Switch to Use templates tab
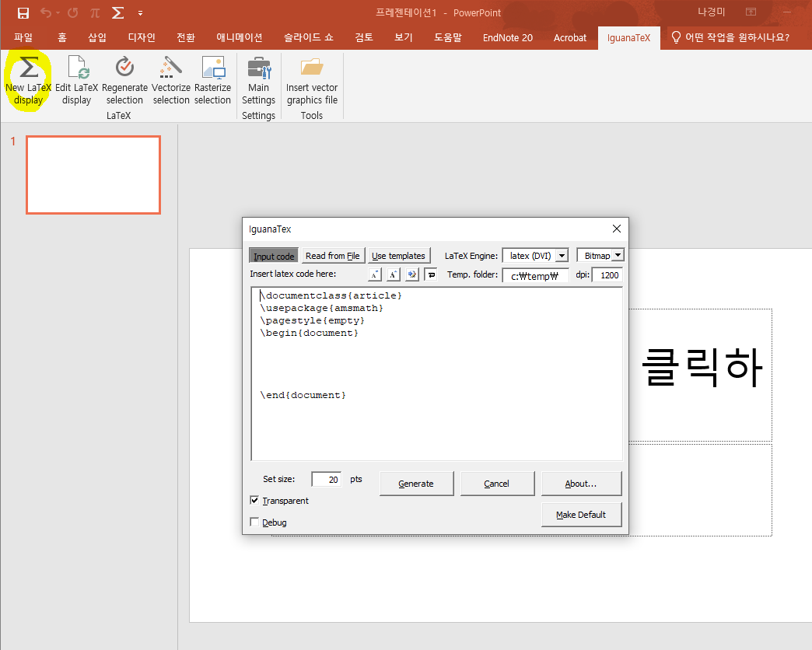The width and height of the screenshot is (812, 650). pyautogui.click(x=398, y=256)
